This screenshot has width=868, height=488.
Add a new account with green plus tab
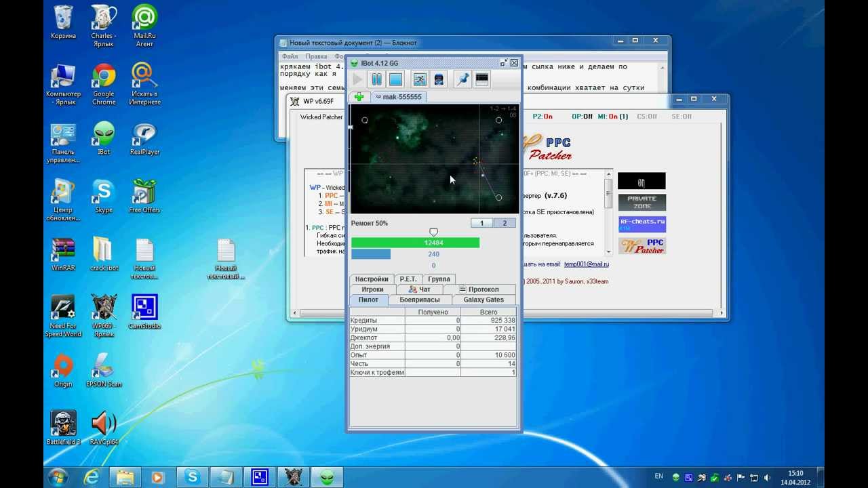[359, 97]
